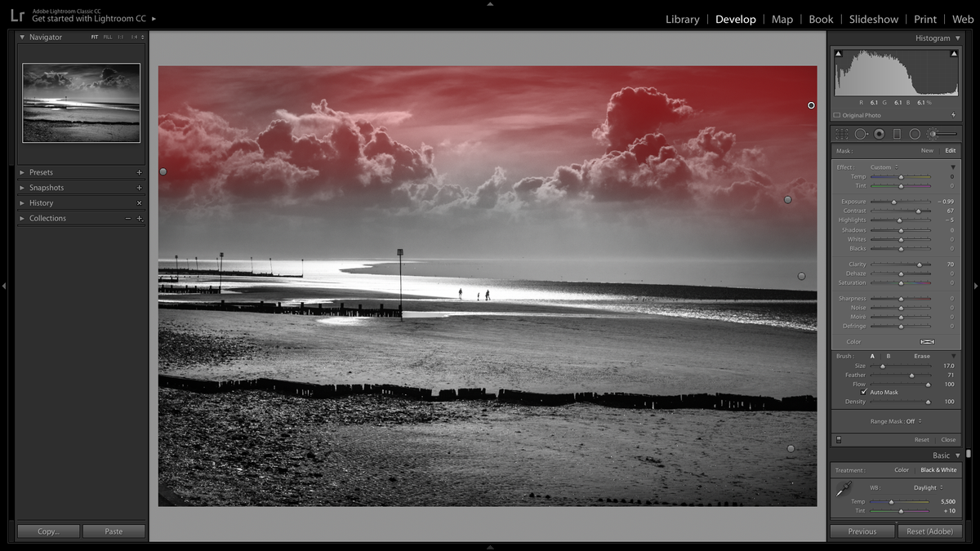980x551 pixels.
Task: Open the Range Mask dropdown
Action: point(896,421)
